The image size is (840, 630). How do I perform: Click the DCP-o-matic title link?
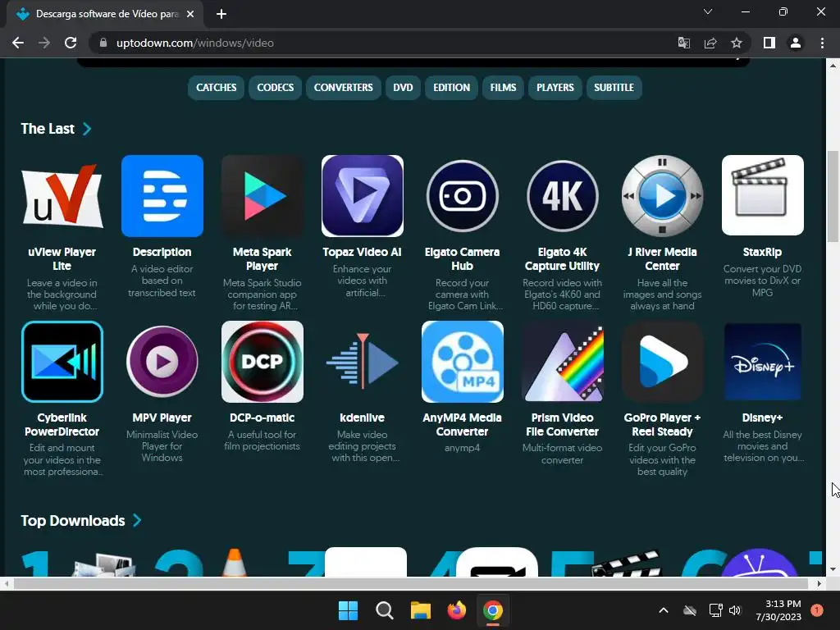(x=262, y=418)
